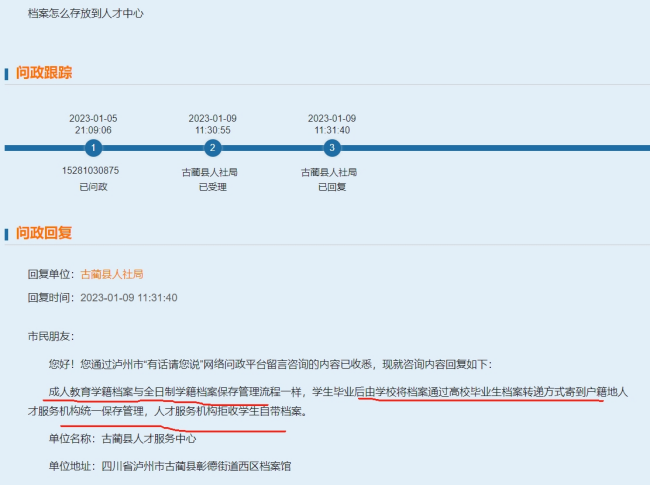Click the 已回复 status label
This screenshot has width=650, height=485.
click(x=331, y=187)
